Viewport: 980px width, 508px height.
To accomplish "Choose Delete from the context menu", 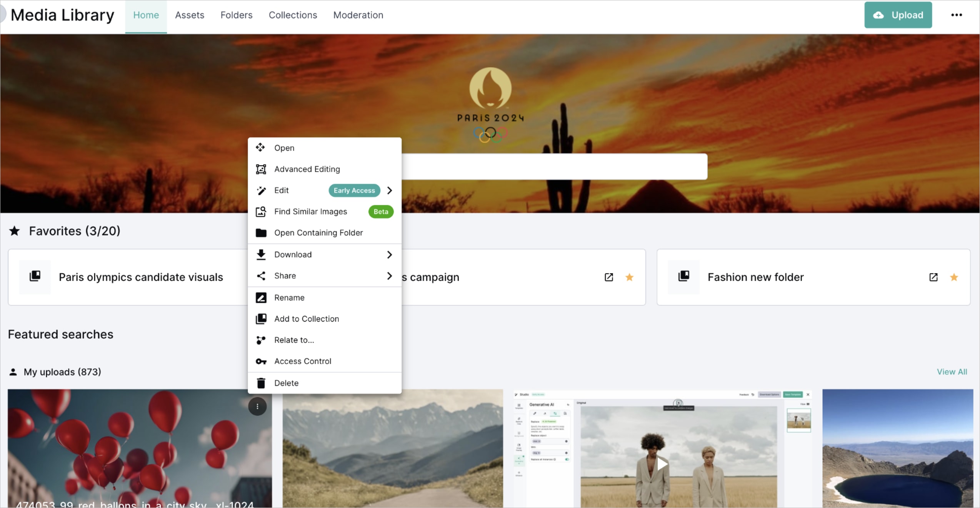I will click(x=325, y=383).
